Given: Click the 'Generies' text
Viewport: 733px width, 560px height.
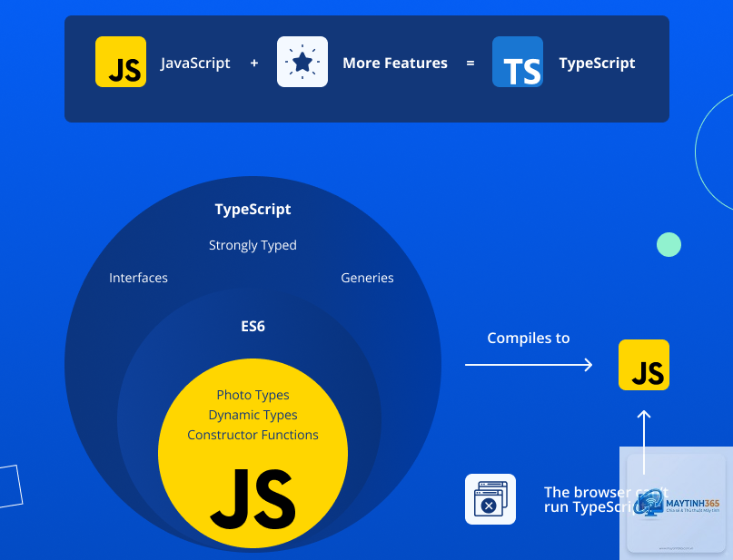Looking at the screenshot, I should tap(368, 278).
